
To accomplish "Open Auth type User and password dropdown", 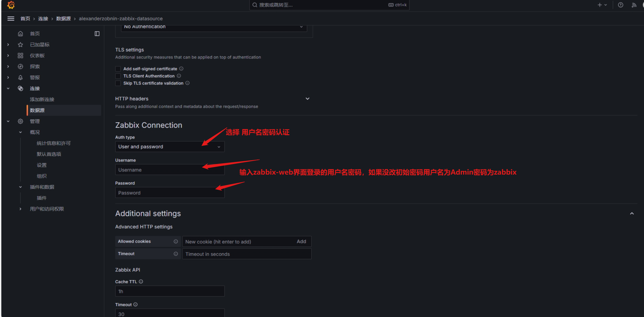I will point(170,147).
